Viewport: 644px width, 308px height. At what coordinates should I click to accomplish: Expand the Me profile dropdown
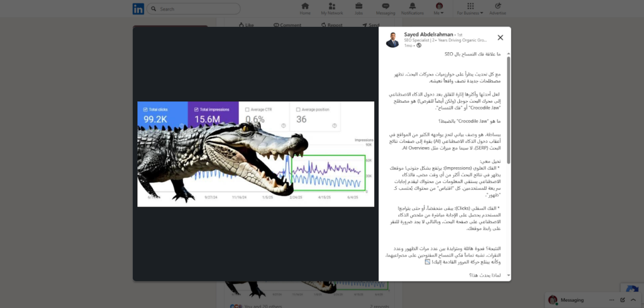pos(439,9)
